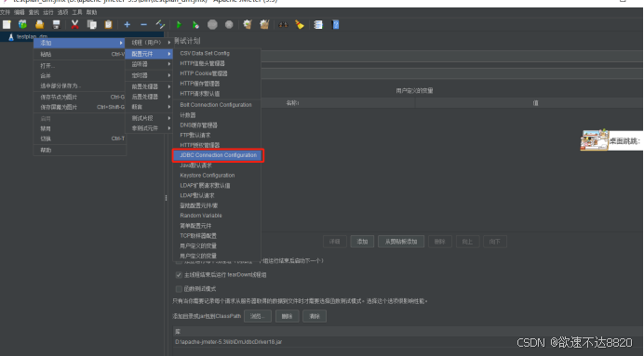Viewport: 644px width, 356px height.
Task: Select Keystore Configuration menu item
Action: [x=217, y=175]
